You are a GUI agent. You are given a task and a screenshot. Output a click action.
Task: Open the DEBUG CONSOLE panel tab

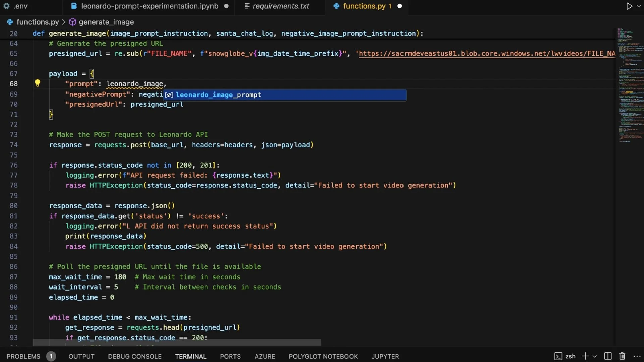135,356
